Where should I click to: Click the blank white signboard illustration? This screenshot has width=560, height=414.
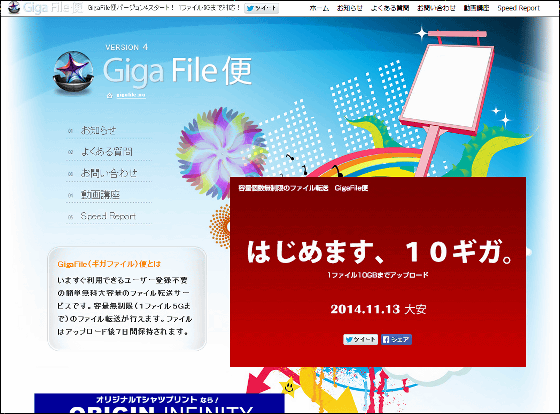coord(448,86)
